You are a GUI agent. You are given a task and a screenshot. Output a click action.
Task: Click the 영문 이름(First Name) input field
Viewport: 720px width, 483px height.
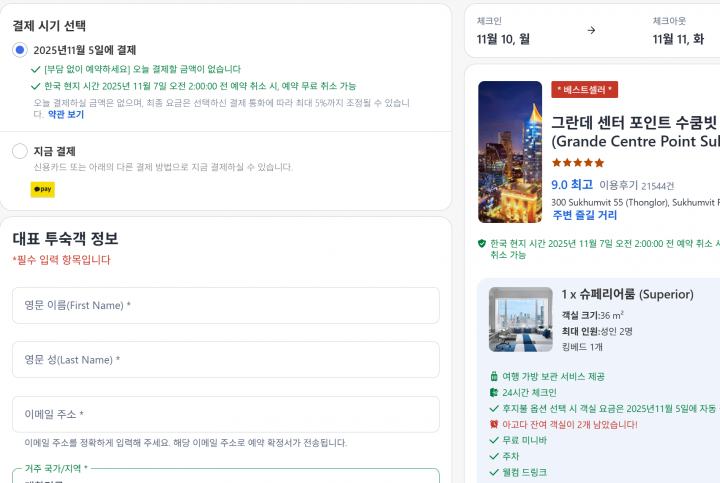[225, 305]
